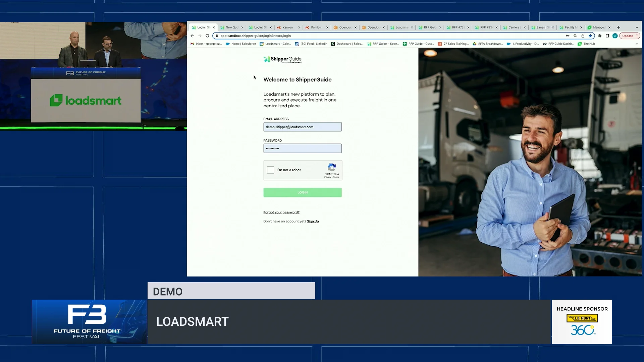Image resolution: width=644 pixels, height=362 pixels.
Task: Click the Forgot your password link
Action: (281, 212)
